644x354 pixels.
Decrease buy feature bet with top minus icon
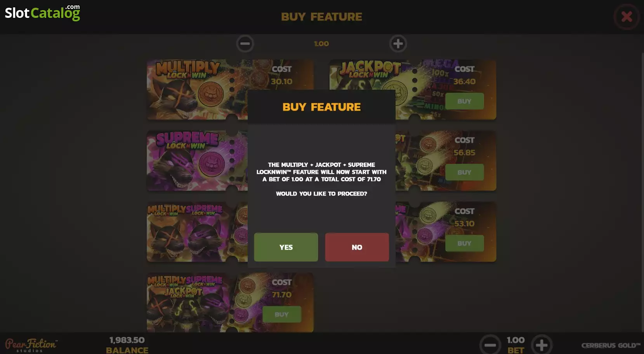click(x=245, y=43)
